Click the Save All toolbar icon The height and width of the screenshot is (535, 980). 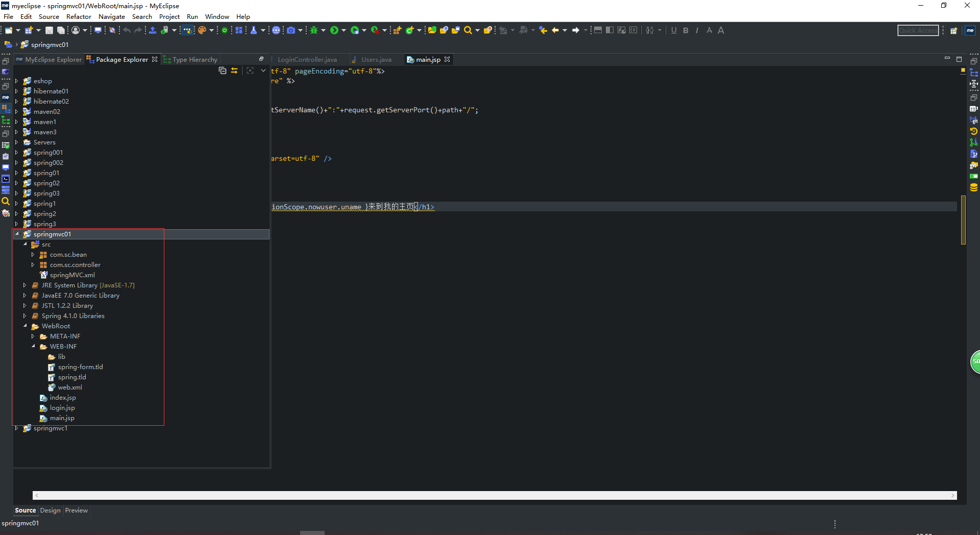click(x=61, y=30)
